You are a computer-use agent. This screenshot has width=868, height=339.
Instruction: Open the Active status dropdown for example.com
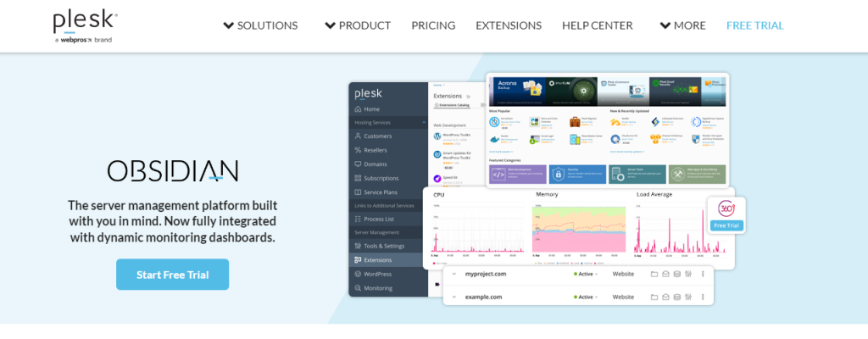[587, 297]
